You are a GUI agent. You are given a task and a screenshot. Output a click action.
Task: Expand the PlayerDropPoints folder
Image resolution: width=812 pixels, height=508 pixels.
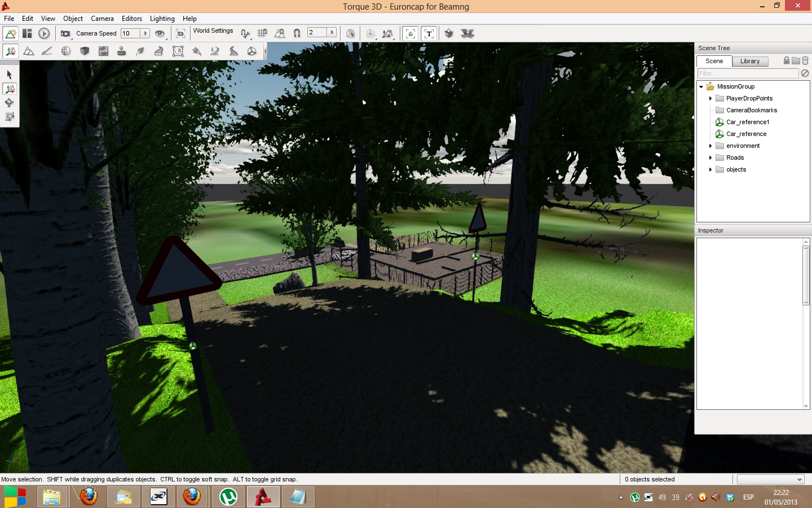pos(710,98)
